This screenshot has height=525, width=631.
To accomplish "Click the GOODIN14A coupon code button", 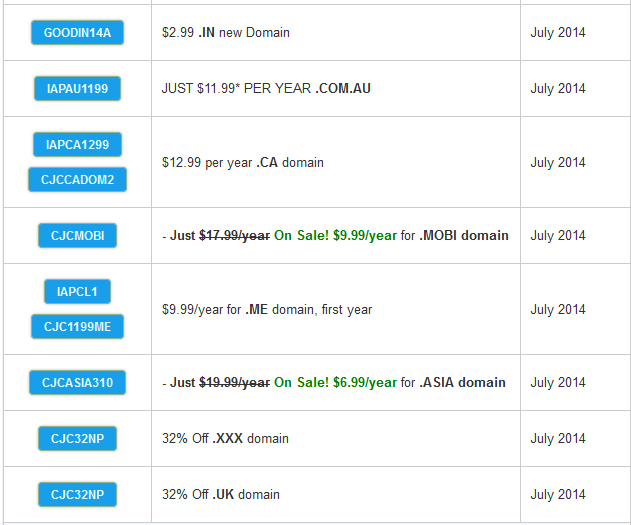I will tap(77, 33).
